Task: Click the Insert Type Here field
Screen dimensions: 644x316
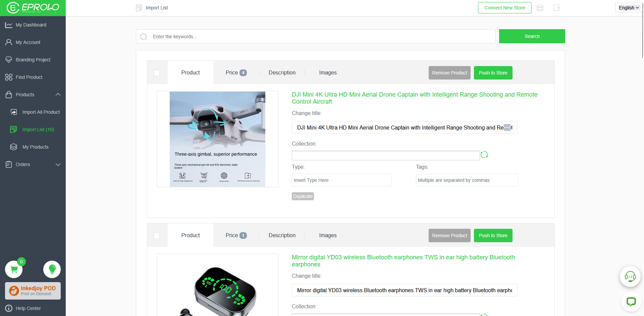Action: (342, 180)
